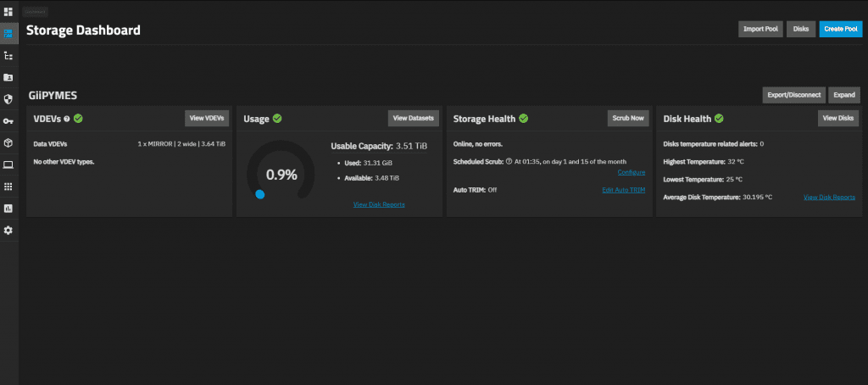Open Shares folder icon in sidebar
The image size is (868, 385).
click(8, 77)
